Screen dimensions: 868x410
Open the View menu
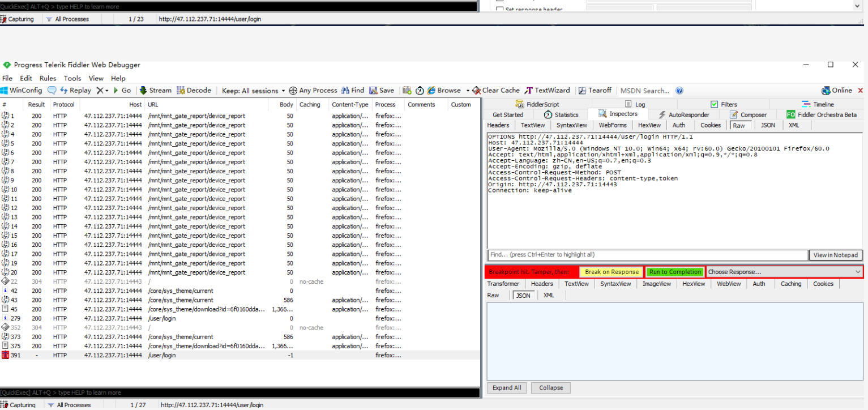pyautogui.click(x=96, y=78)
